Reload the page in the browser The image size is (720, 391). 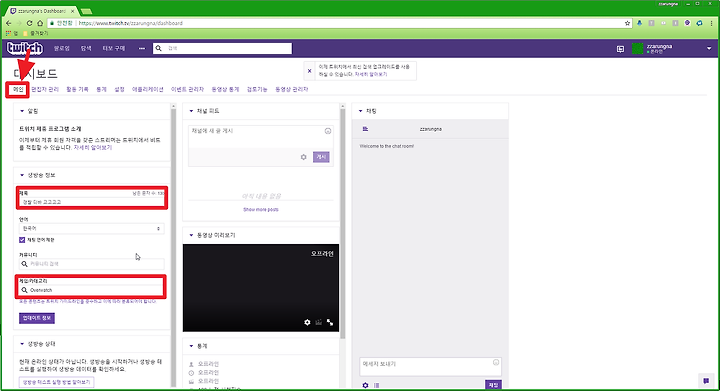click(29, 23)
